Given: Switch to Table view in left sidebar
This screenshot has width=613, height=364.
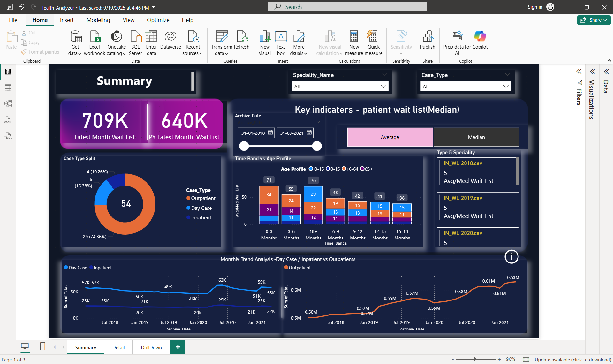Looking at the screenshot, I should [8, 87].
